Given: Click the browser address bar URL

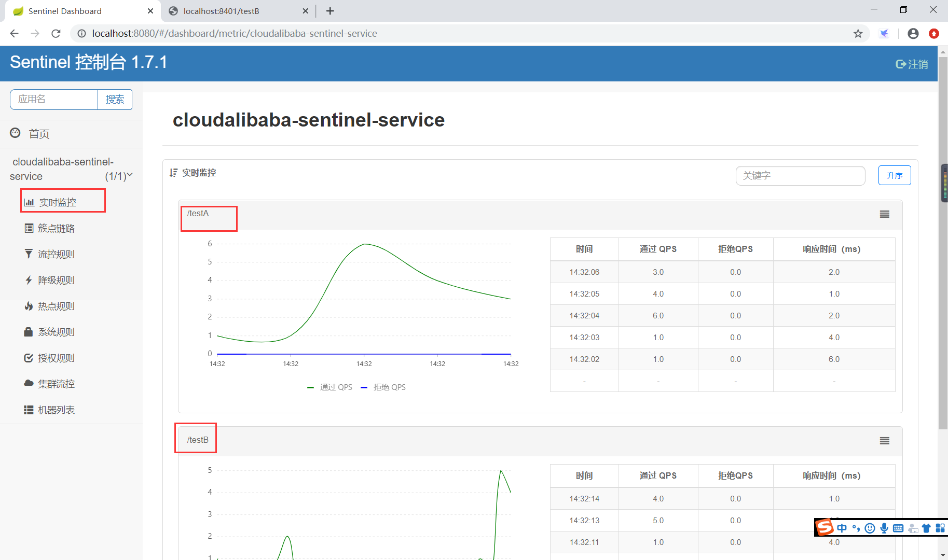Looking at the screenshot, I should [235, 33].
